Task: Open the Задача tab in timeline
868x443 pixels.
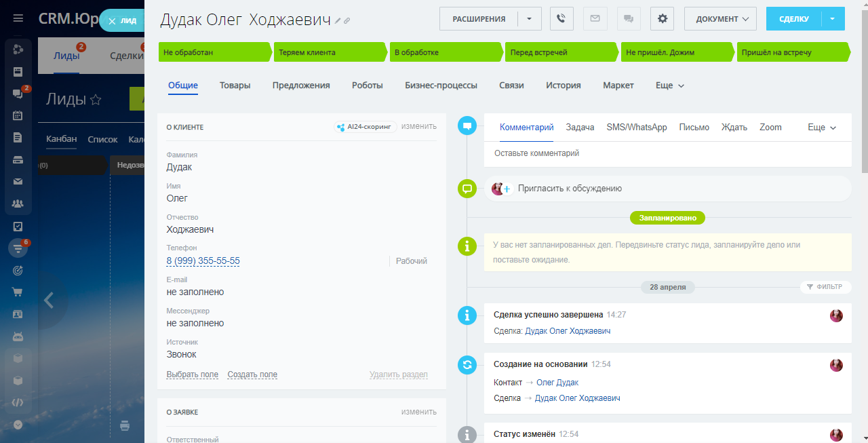Action: [x=580, y=128]
